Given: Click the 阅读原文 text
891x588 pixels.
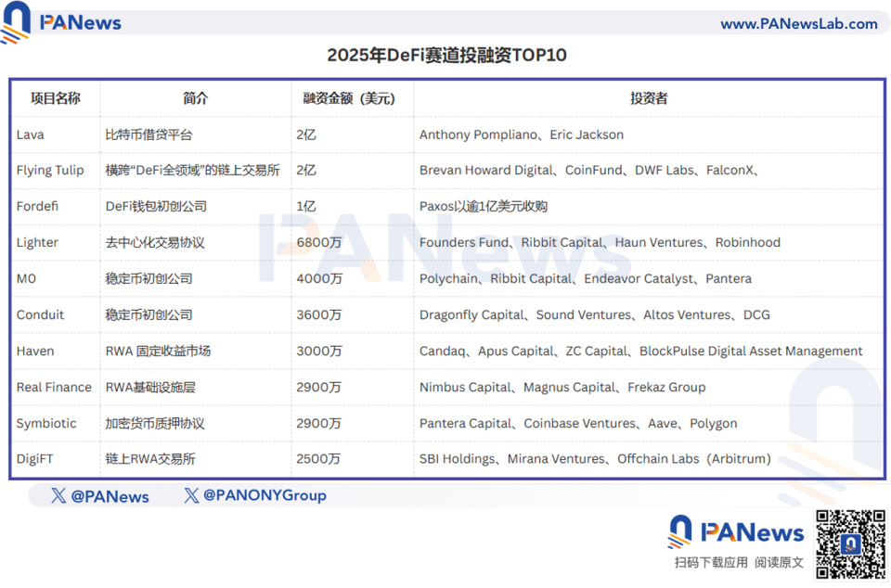Looking at the screenshot, I should click(x=780, y=562).
